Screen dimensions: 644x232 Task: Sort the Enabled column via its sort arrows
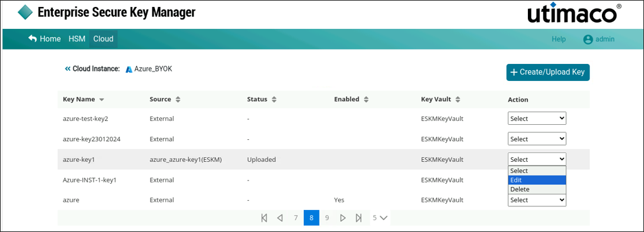tap(366, 99)
